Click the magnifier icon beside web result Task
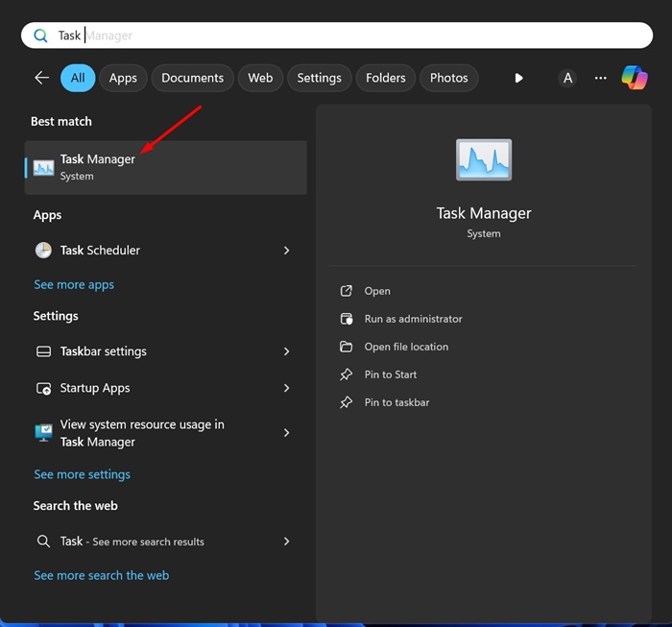Screen dimensions: 672x627 (44, 542)
